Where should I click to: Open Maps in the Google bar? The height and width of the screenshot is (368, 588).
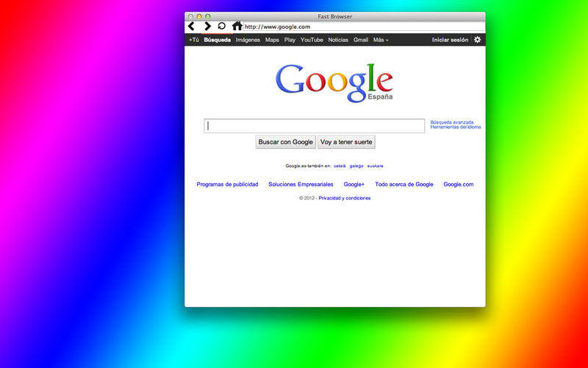click(x=272, y=40)
